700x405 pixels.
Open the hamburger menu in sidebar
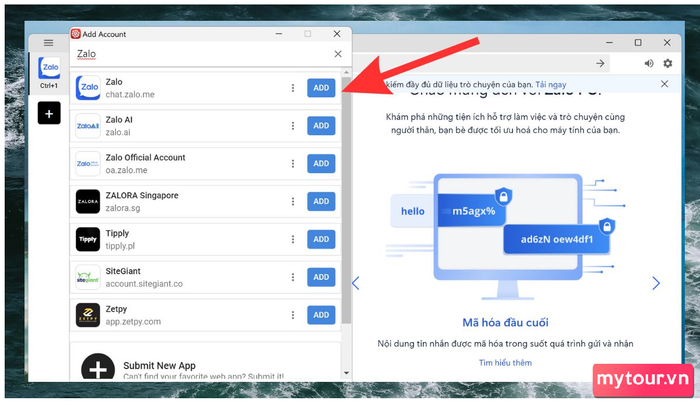tap(48, 42)
